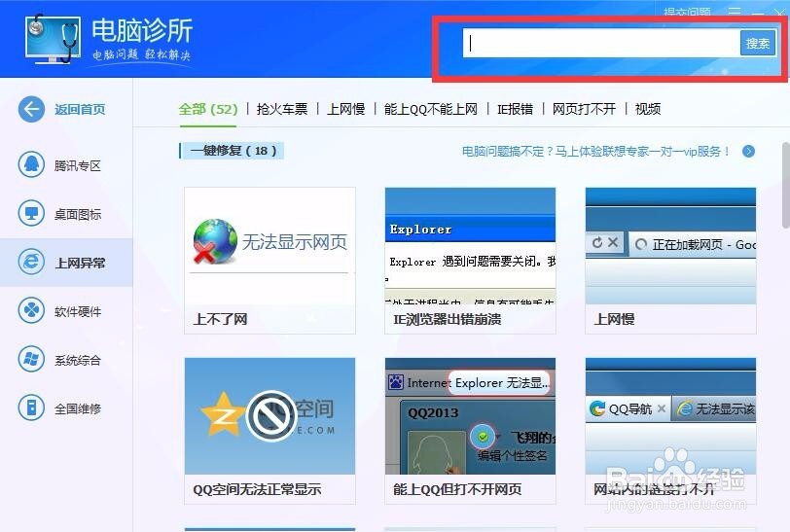The image size is (790, 532).
Task: Click the vertical scrollbar thumb
Action: coord(786,185)
